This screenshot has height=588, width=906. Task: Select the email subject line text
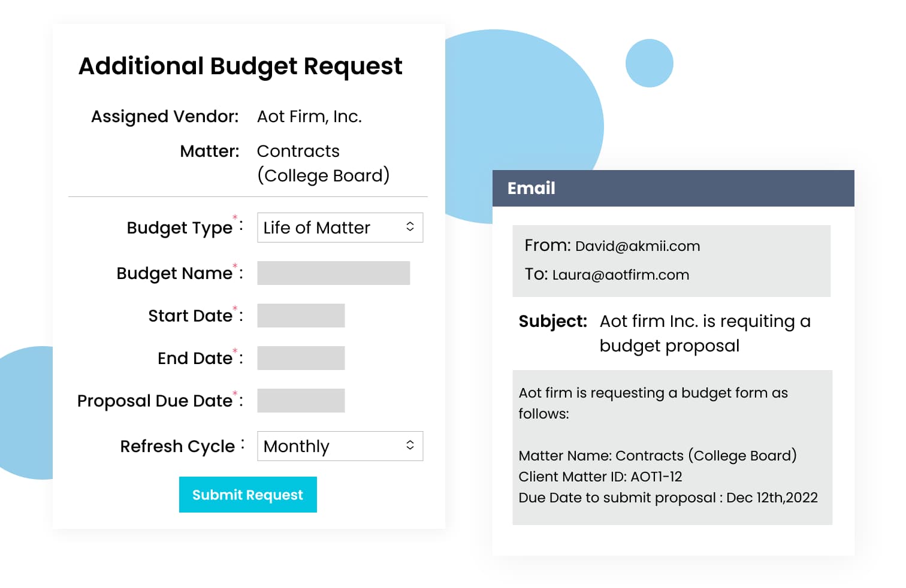coord(704,333)
